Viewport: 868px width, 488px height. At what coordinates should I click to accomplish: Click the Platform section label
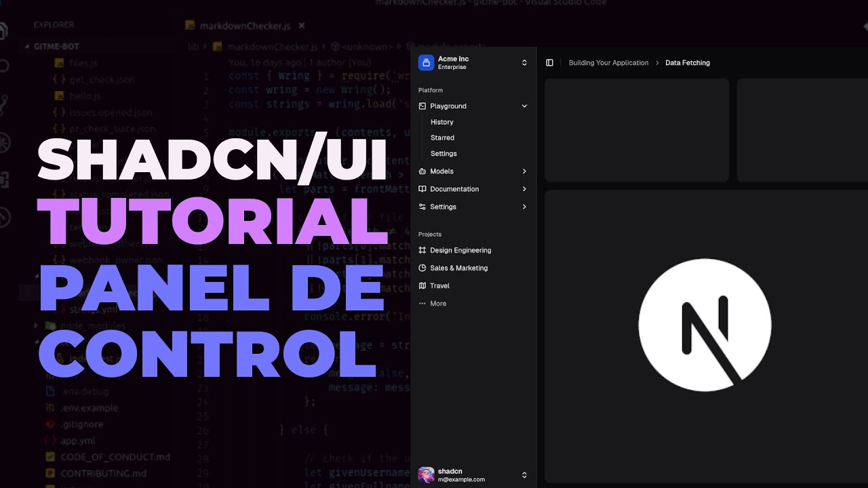[431, 90]
